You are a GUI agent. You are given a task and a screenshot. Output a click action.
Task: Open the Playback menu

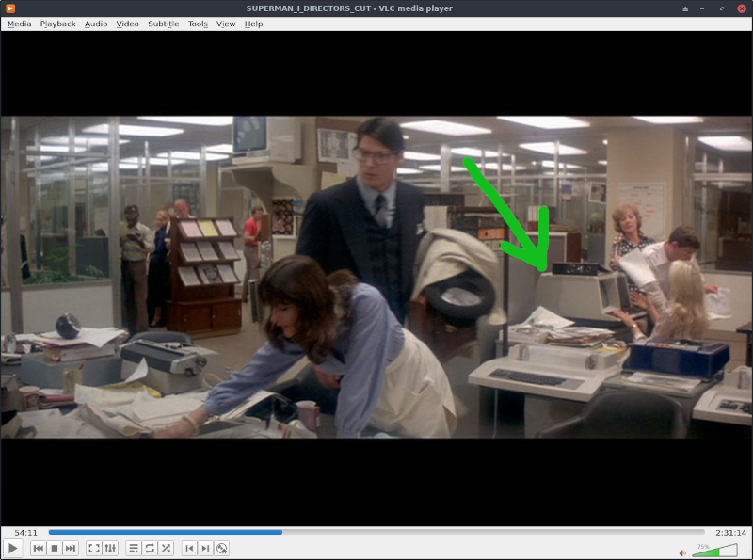coord(57,24)
